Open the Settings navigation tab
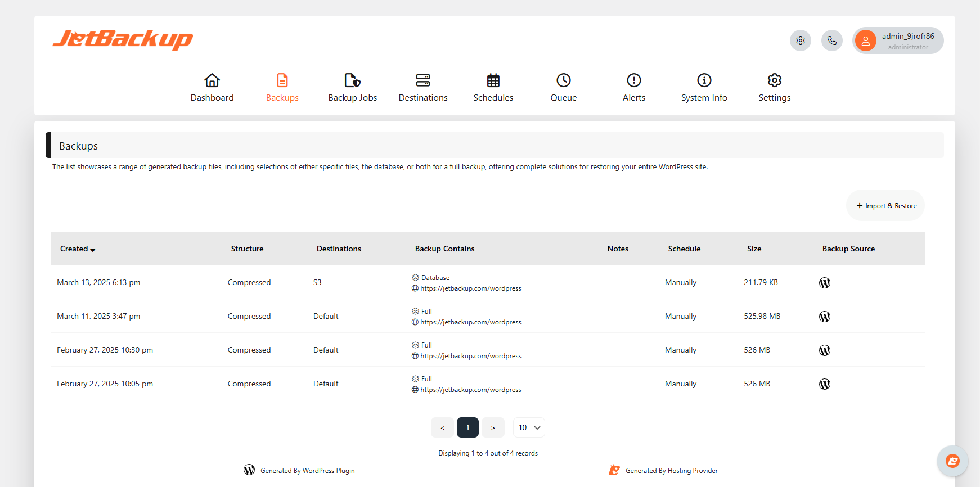Image resolution: width=980 pixels, height=487 pixels. 774,88
